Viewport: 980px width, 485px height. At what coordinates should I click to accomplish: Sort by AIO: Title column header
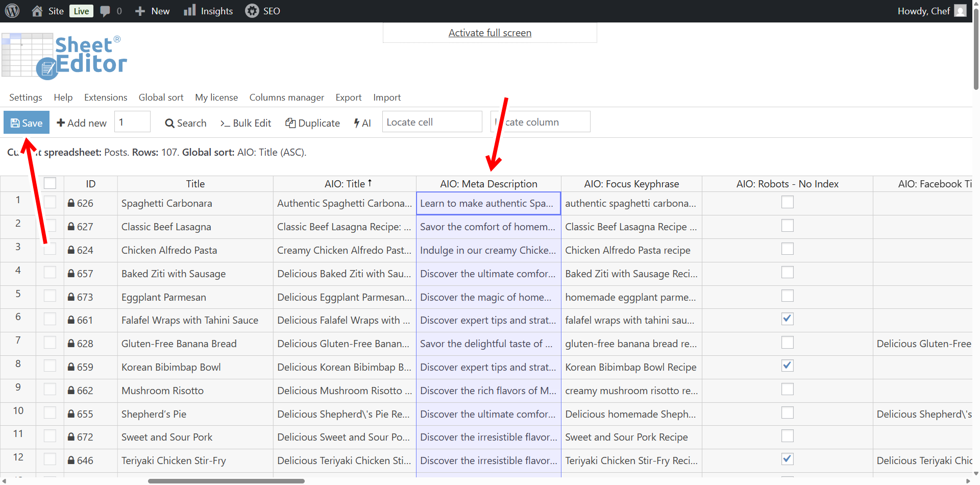[345, 184]
